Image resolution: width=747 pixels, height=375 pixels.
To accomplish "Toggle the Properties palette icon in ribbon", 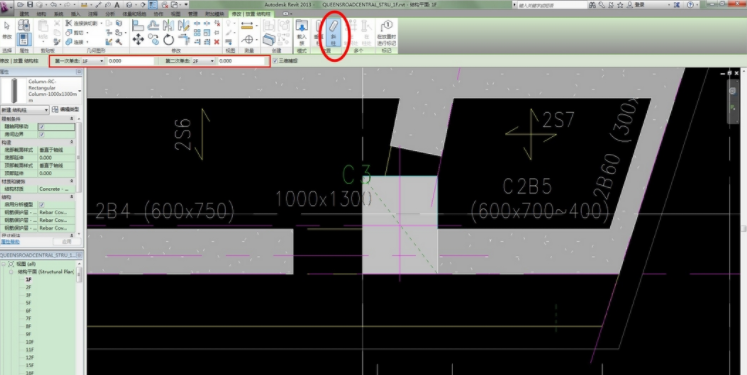I will point(24,39).
